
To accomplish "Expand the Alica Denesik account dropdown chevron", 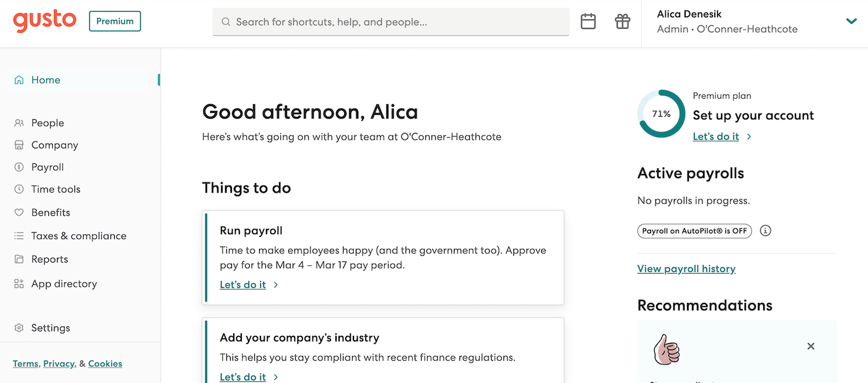I will coord(851,22).
